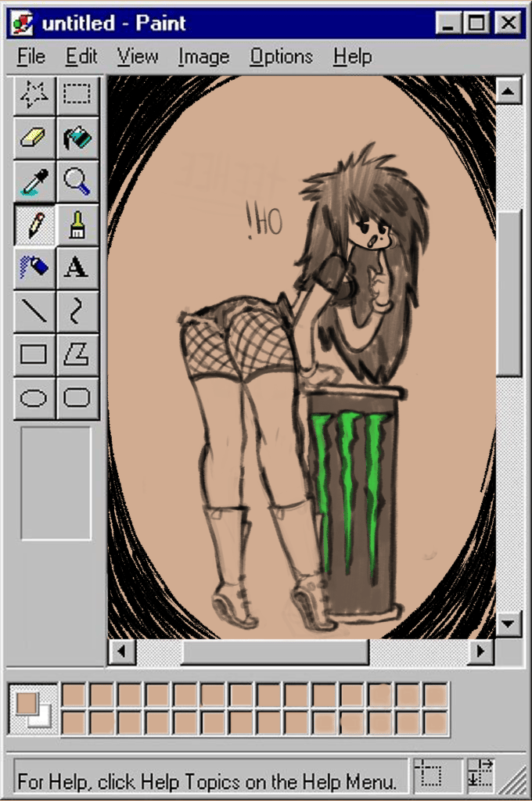Click the "!HO" text drawn on canvas
Image resolution: width=532 pixels, height=801 pixels.
(264, 221)
